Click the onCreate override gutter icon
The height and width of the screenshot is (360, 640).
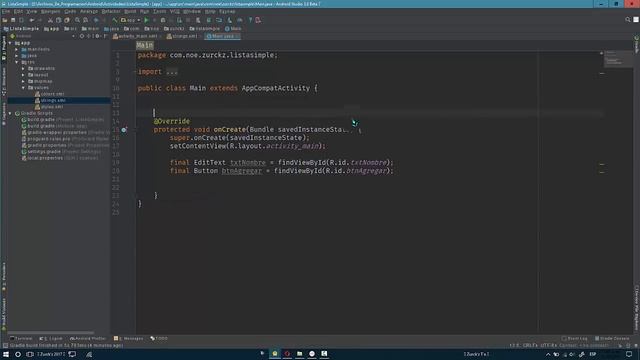(x=124, y=130)
